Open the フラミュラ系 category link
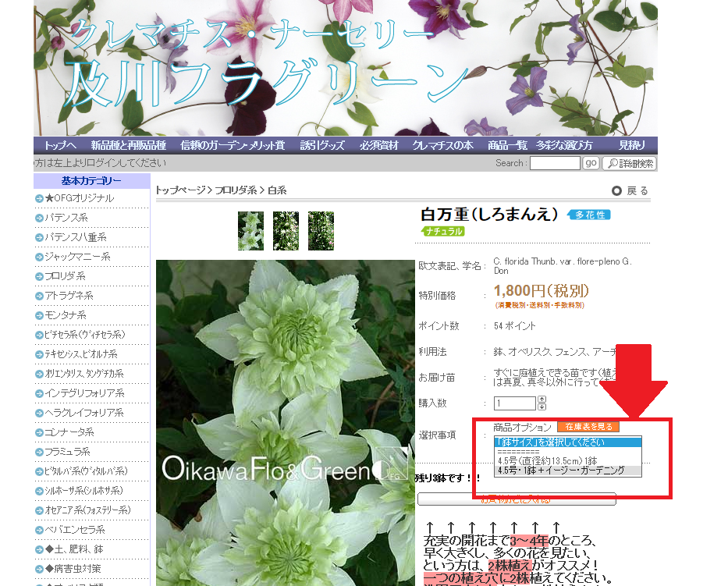Screen dimensions: 728x586 point(67,452)
